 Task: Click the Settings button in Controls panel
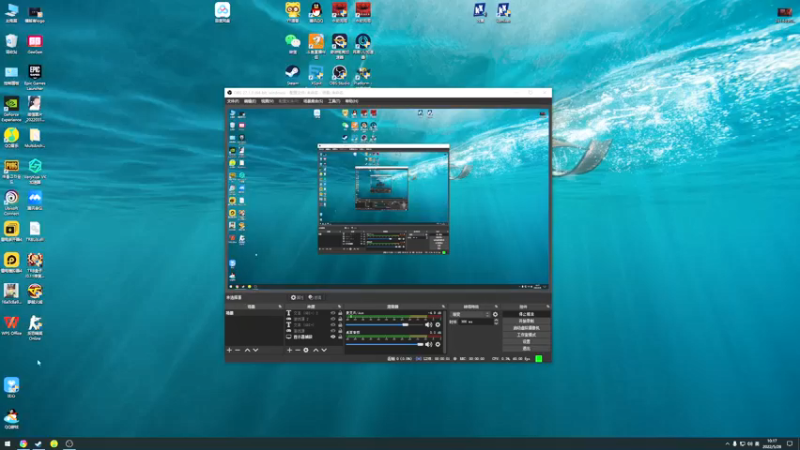point(526,341)
